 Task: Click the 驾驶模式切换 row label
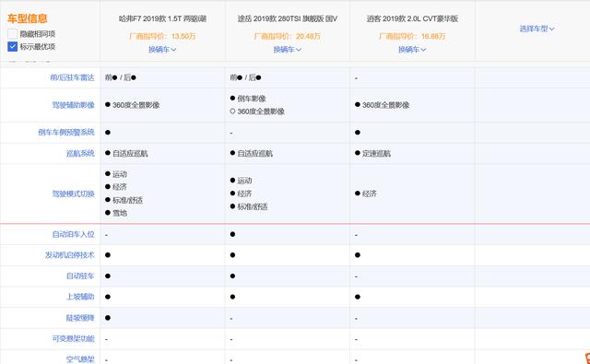click(73, 194)
